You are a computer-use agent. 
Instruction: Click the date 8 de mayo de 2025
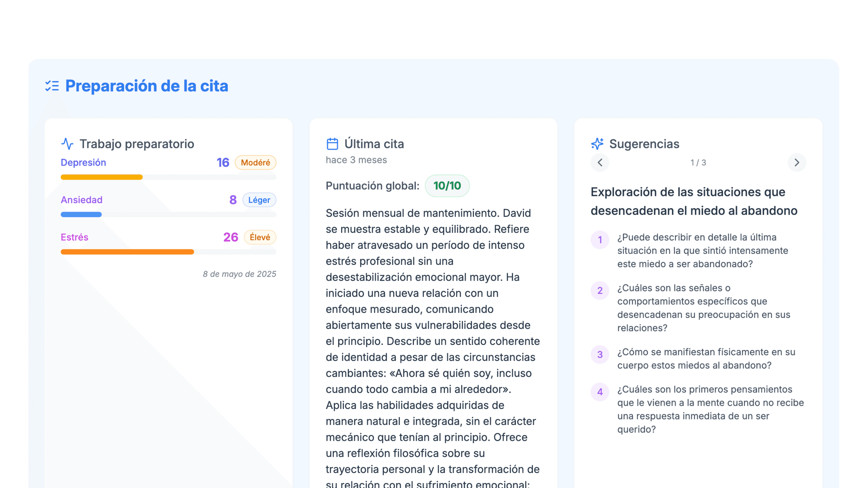(x=239, y=274)
